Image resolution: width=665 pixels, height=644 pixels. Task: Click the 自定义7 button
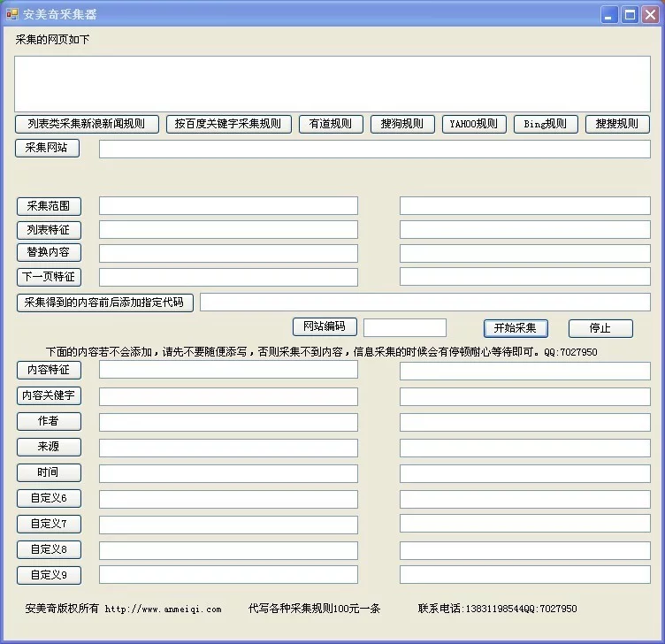click(x=49, y=524)
